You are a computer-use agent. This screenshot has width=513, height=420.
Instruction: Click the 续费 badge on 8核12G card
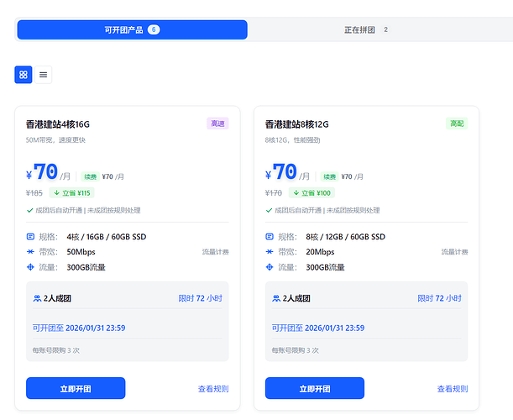click(329, 176)
